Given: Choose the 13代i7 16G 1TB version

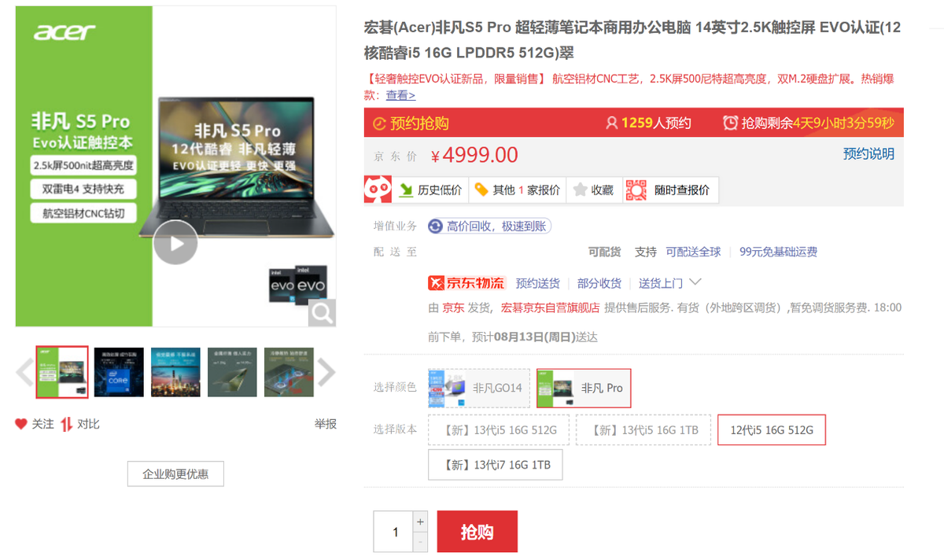Looking at the screenshot, I should coord(495,464).
